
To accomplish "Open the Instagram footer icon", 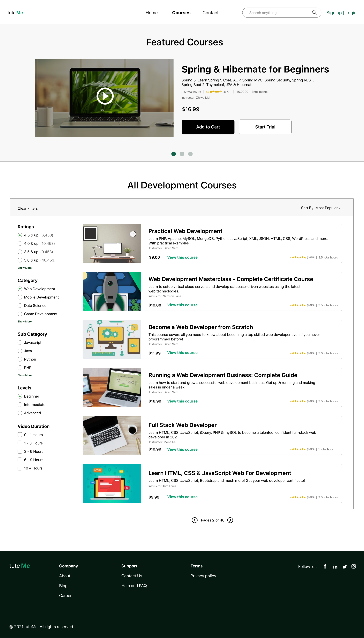I will tap(354, 566).
